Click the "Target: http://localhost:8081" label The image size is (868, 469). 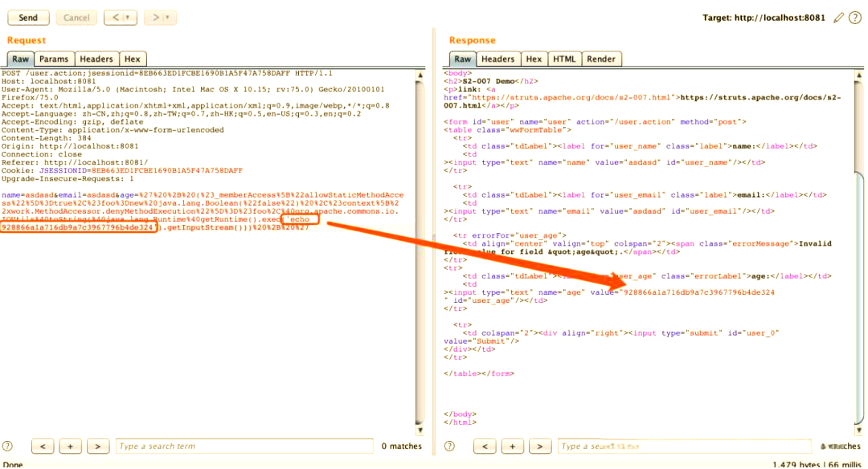pyautogui.click(x=764, y=18)
